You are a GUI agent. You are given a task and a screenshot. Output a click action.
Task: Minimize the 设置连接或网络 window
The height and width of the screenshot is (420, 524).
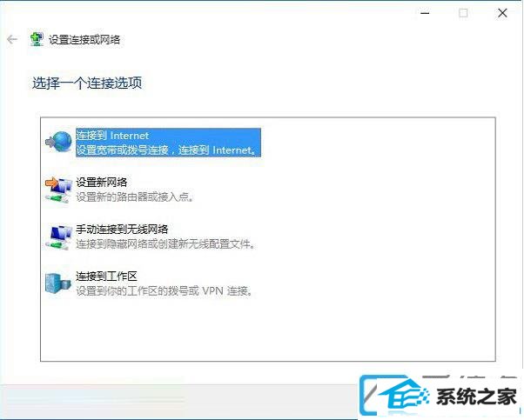point(425,13)
